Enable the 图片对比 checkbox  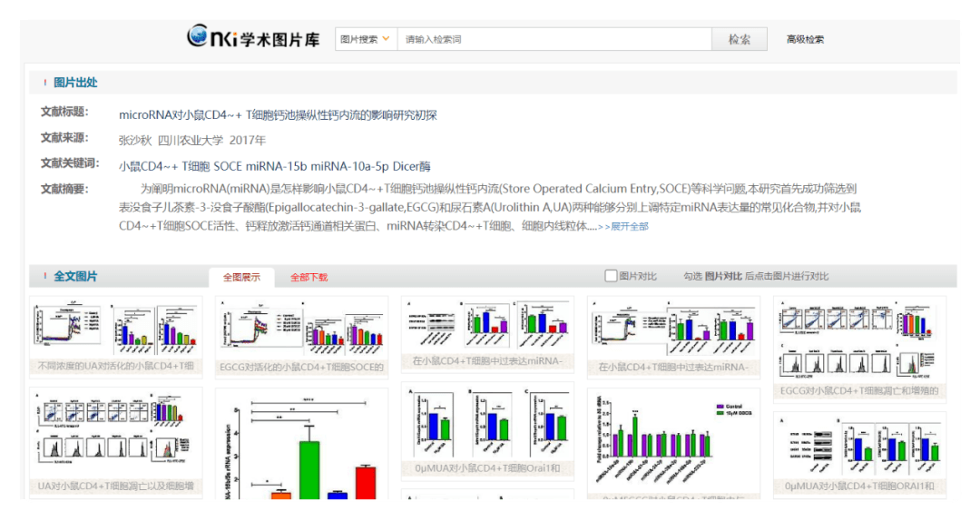pos(611,276)
